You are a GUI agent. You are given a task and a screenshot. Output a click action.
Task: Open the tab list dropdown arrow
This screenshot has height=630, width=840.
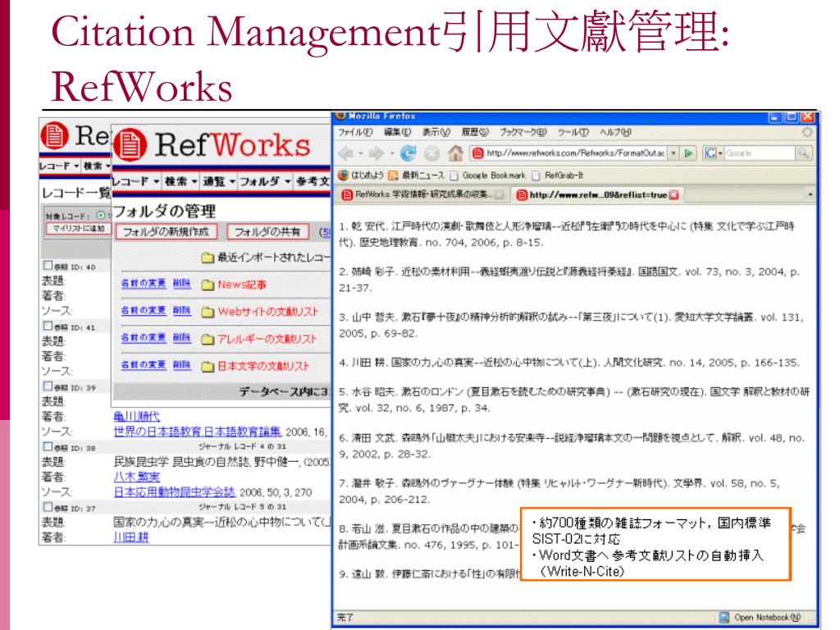[x=810, y=195]
